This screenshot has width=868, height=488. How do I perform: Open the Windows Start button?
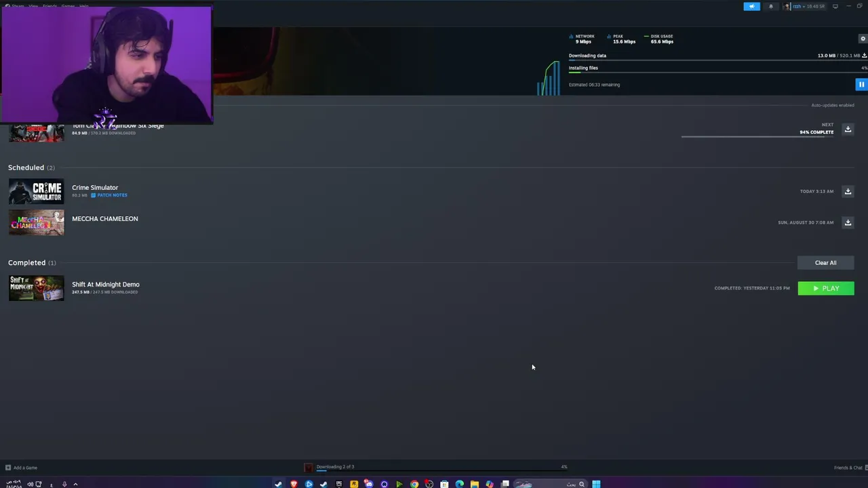596,484
